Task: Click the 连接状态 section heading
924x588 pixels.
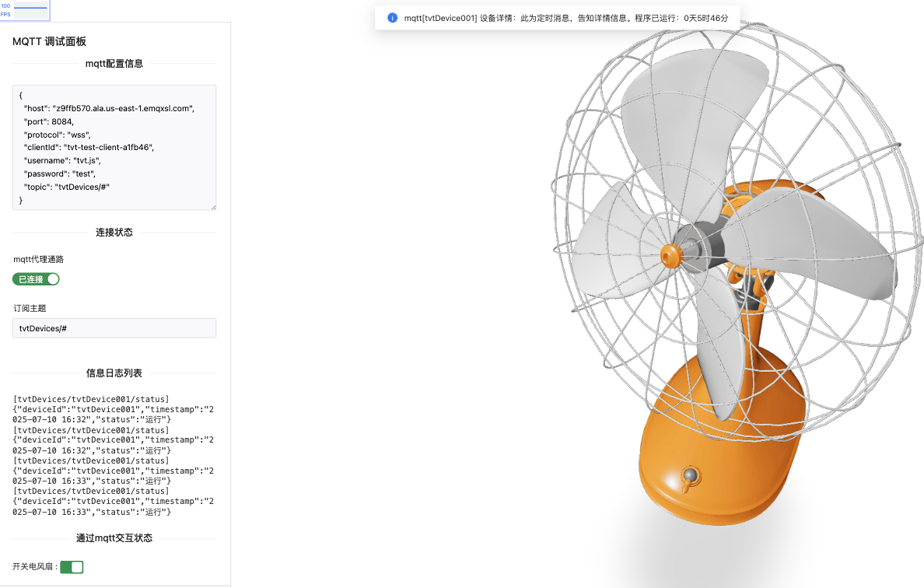Action: 114,233
